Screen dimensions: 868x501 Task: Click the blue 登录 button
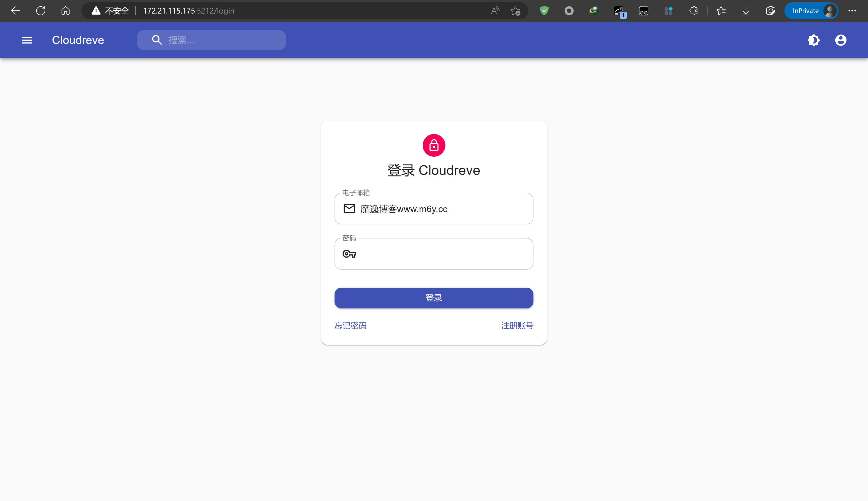[x=434, y=298]
